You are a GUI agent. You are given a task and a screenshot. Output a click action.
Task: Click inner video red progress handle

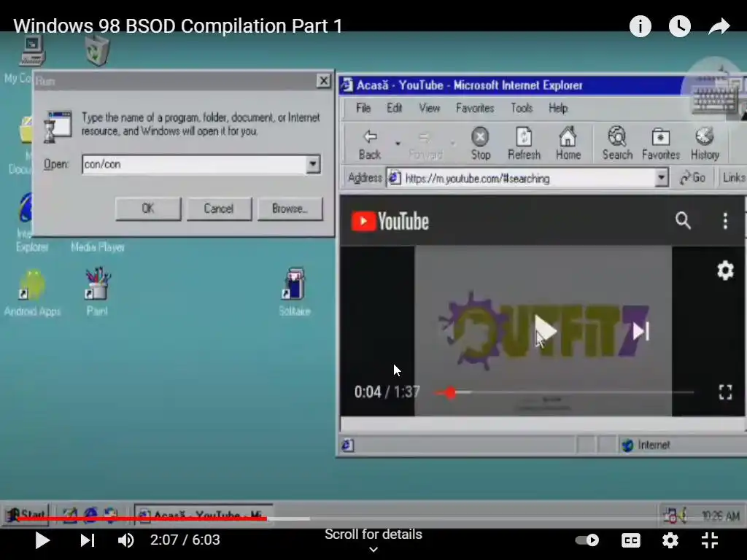451,392
